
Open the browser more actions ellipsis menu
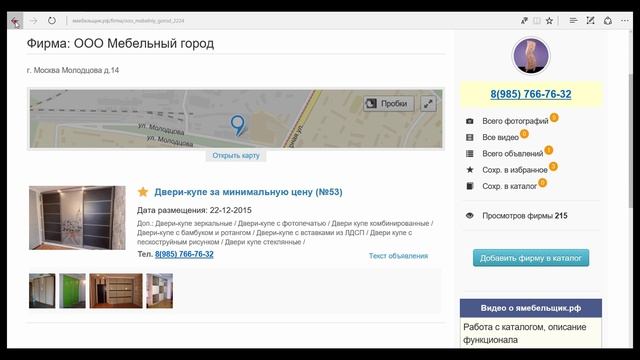click(x=625, y=20)
